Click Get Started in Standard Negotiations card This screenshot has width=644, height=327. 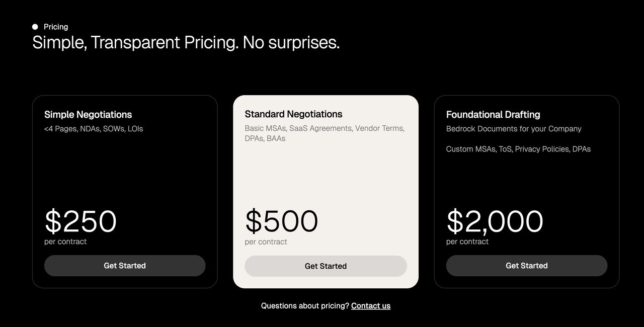click(326, 266)
